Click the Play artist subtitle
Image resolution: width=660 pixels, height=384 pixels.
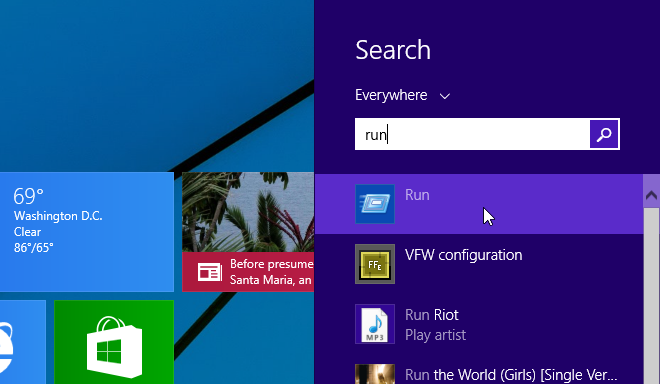(435, 335)
